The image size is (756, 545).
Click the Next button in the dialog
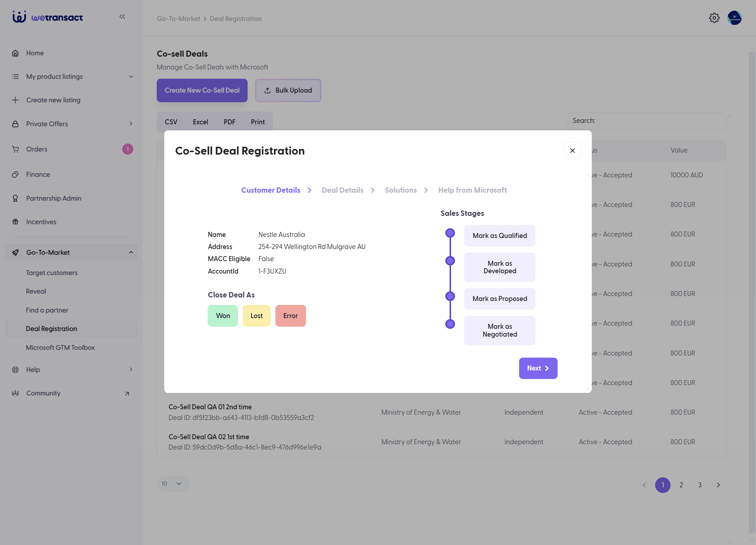click(x=538, y=368)
